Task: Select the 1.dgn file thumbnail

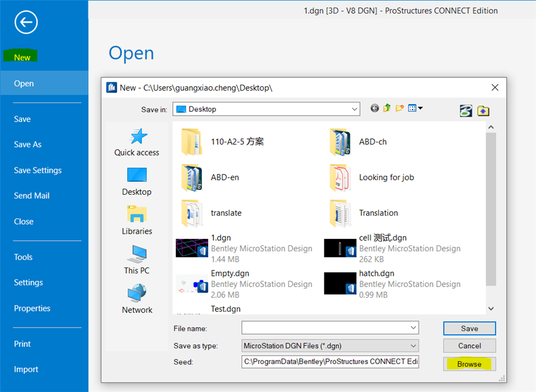Action: tap(192, 248)
